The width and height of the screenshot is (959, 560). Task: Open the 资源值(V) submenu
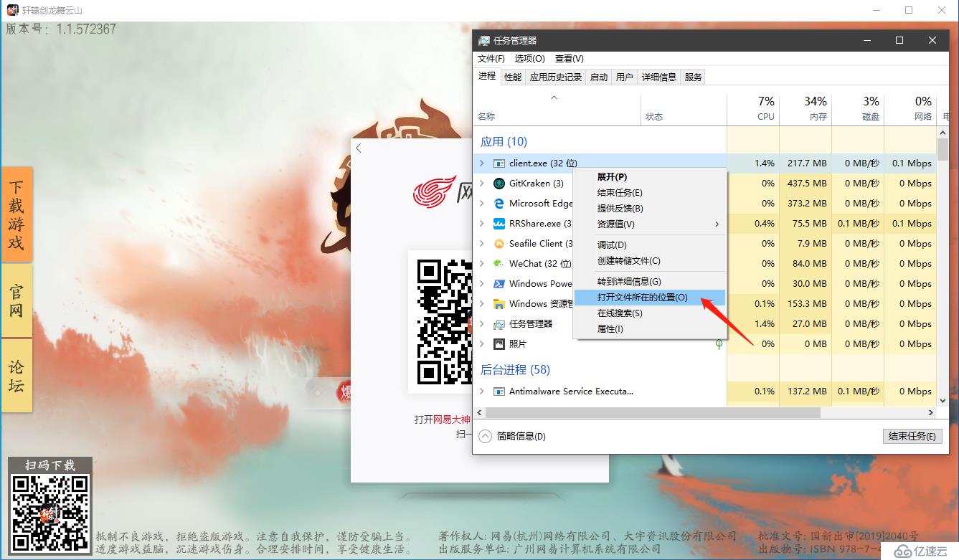tap(650, 224)
